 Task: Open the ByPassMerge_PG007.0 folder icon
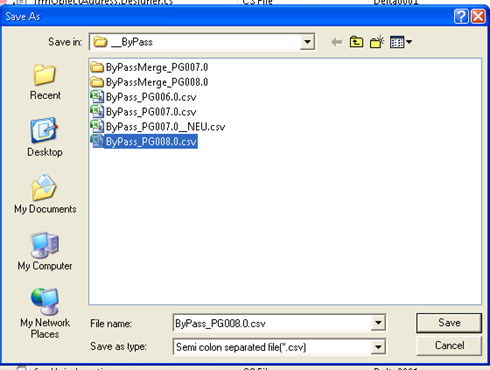(97, 67)
